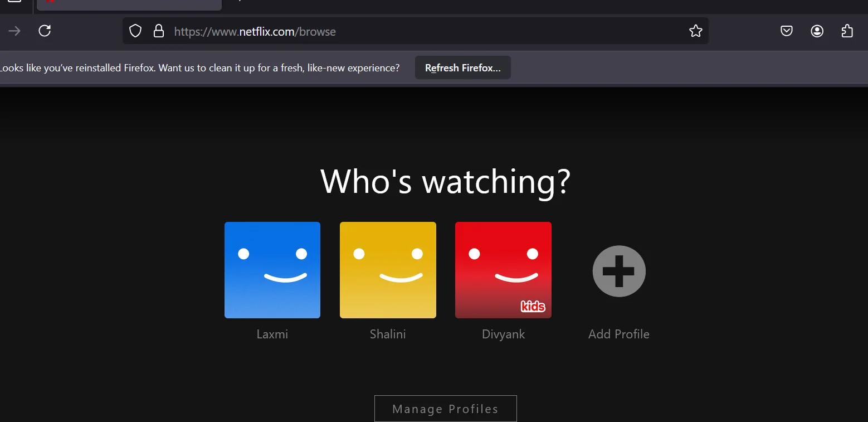Click the site security padlock icon
Screen dimensions: 868x422
(159, 31)
